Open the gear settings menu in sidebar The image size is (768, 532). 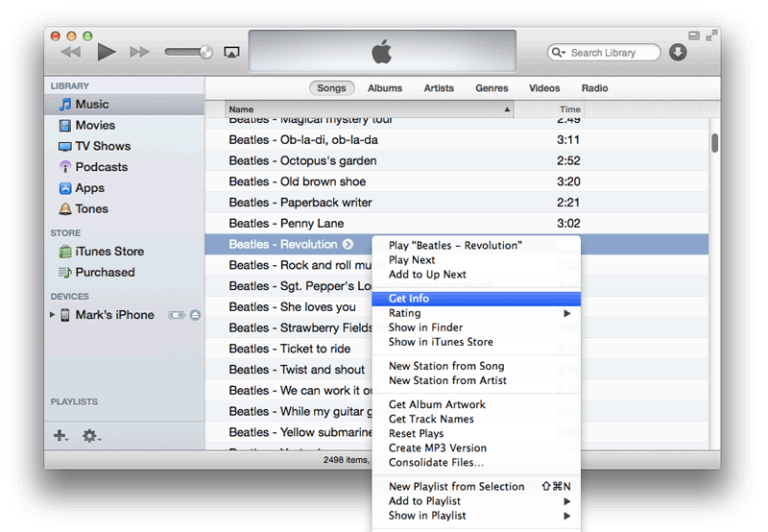coord(90,436)
